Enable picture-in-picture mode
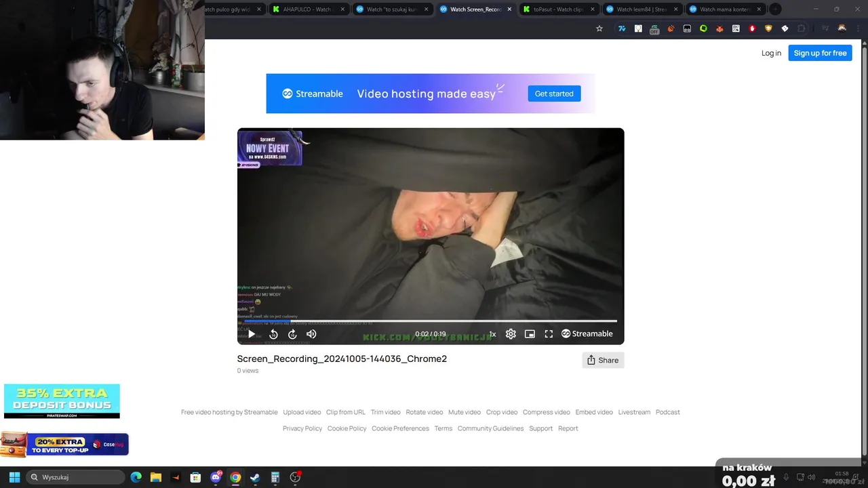This screenshot has height=488, width=868. [530, 334]
